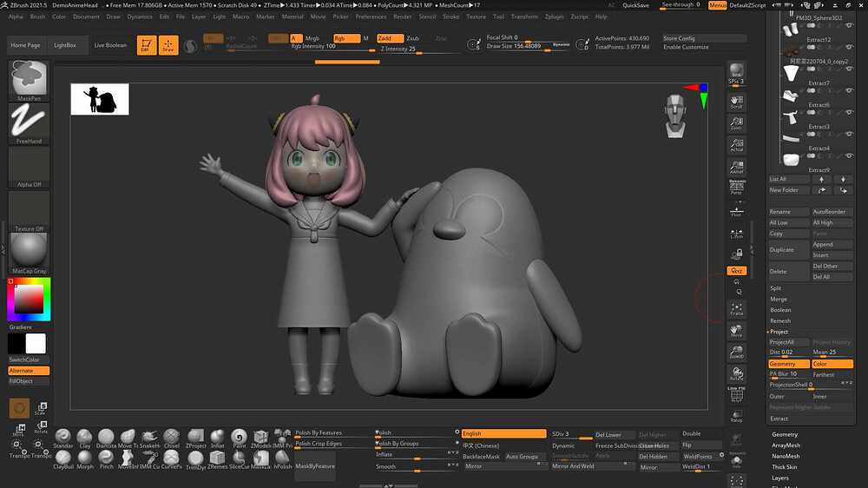Screen dimensions: 868x488
Task: Open the FreeHand stroke picker
Action: pyautogui.click(x=29, y=123)
